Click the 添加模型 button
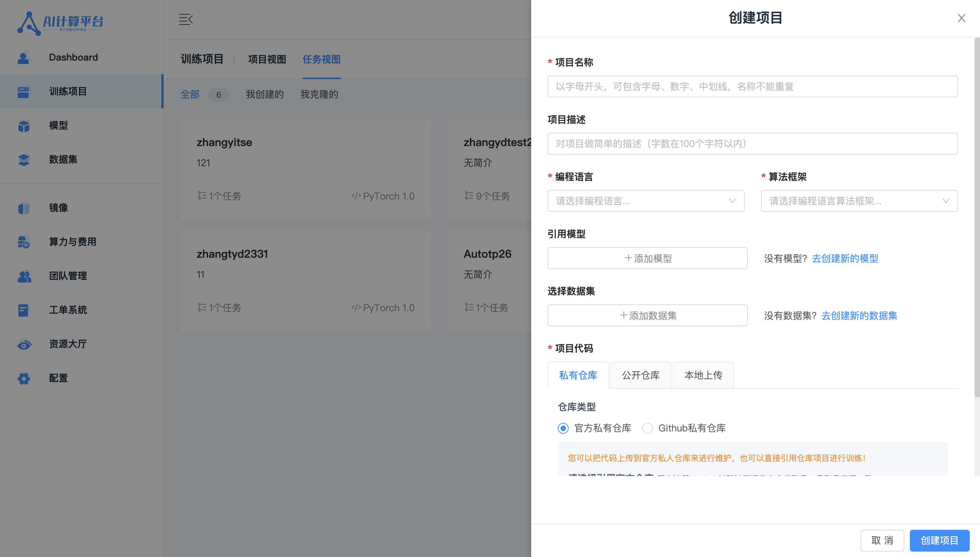This screenshot has width=980, height=557. (x=647, y=258)
